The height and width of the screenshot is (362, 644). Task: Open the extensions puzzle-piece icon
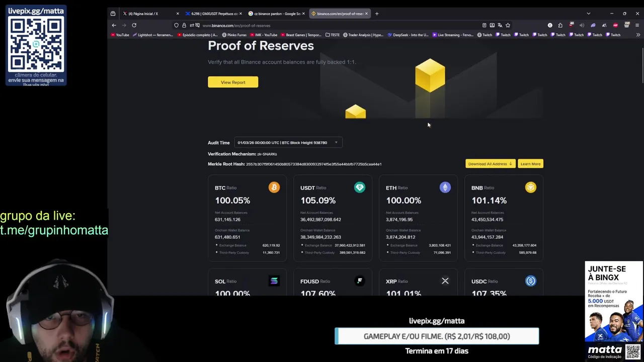(x=560, y=25)
